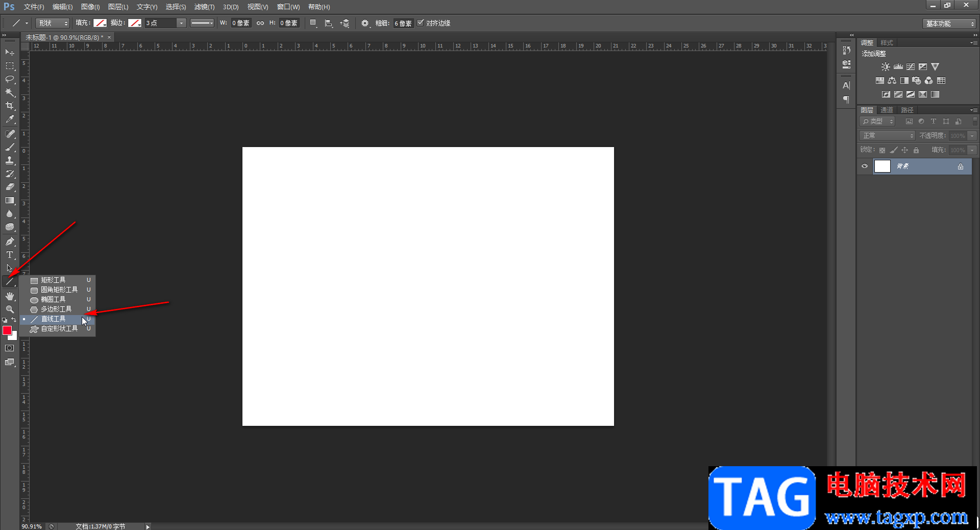Select the Path Selection arrow tool

10,268
